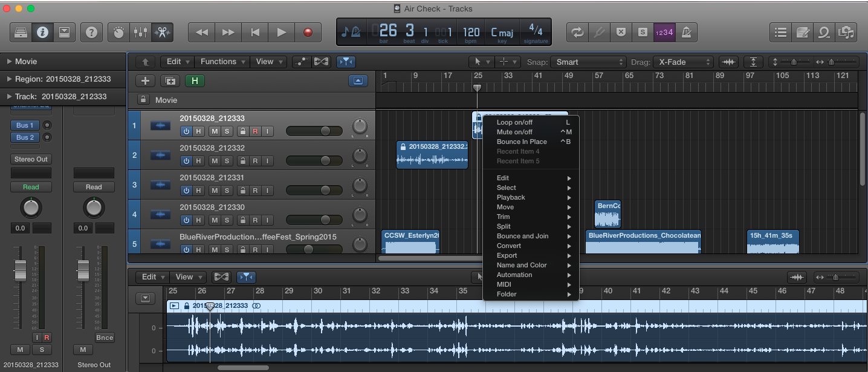Open the Bounce and Join submenu
868x372 pixels.
523,236
